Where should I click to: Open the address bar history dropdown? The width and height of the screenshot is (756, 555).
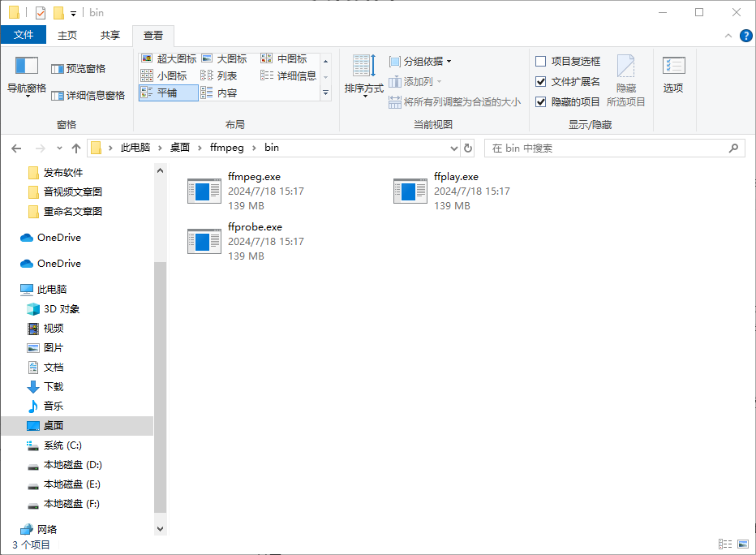[x=454, y=148]
